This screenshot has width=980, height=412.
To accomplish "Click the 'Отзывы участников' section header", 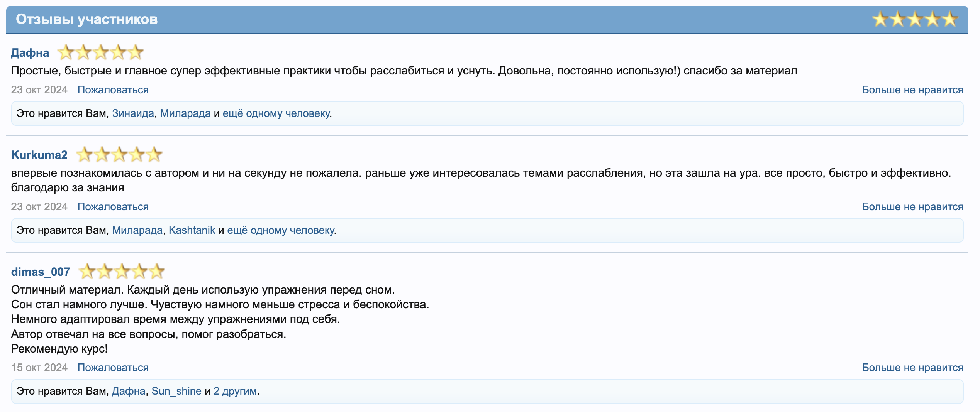I will pyautogui.click(x=87, y=19).
